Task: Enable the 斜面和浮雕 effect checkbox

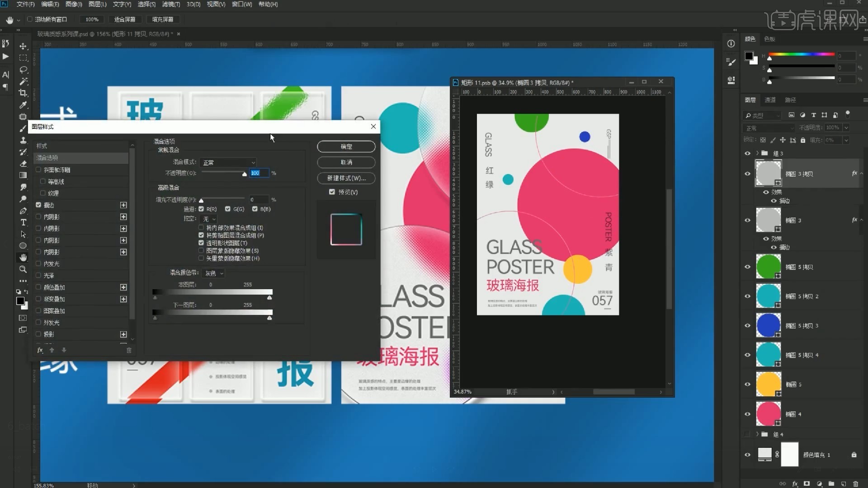Action: [38, 170]
